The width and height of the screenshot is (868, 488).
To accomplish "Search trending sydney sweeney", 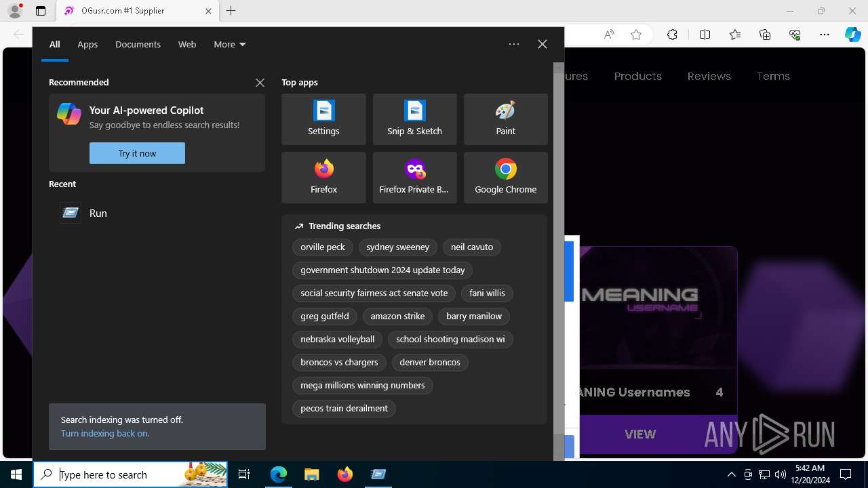I will pos(398,247).
